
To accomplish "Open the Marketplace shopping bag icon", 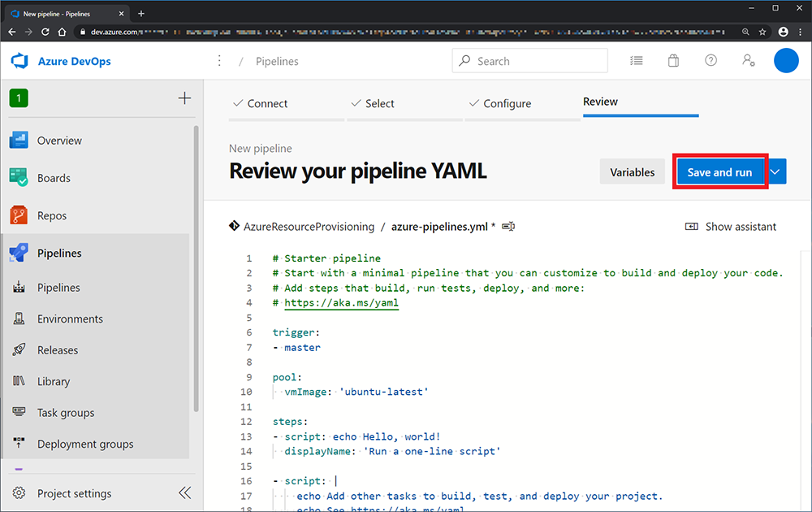I will point(673,61).
